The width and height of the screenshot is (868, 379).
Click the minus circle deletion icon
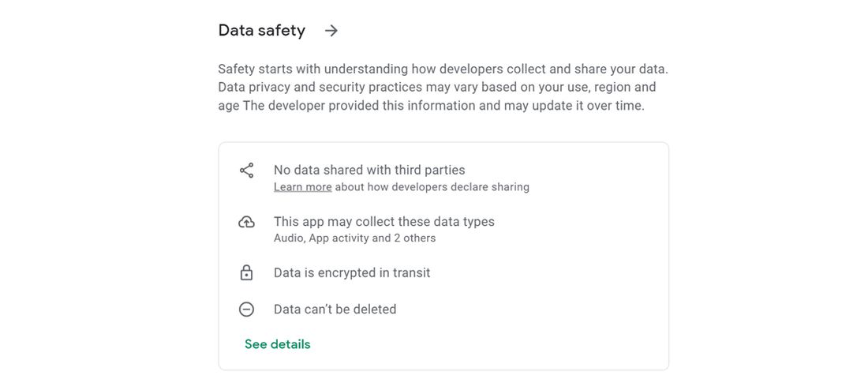click(x=246, y=310)
